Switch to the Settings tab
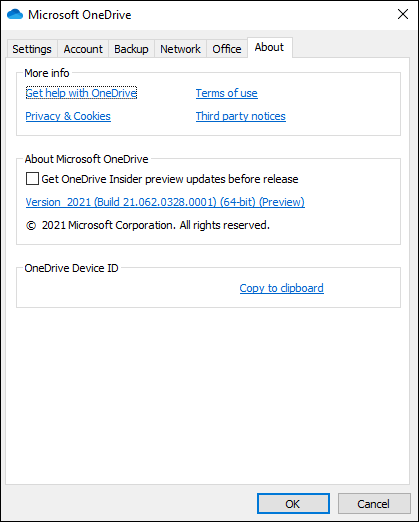Image resolution: width=419 pixels, height=522 pixels. [x=32, y=49]
